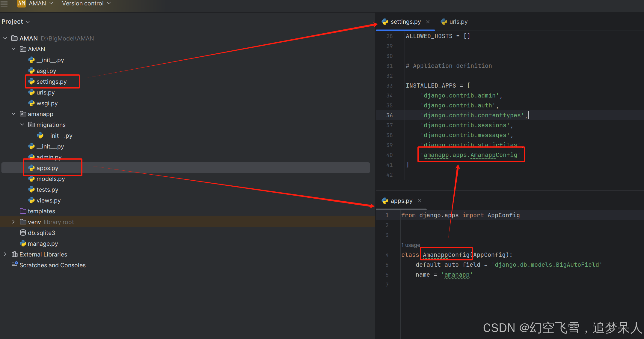Expand the External Libraries node
644x339 pixels.
click(5, 254)
